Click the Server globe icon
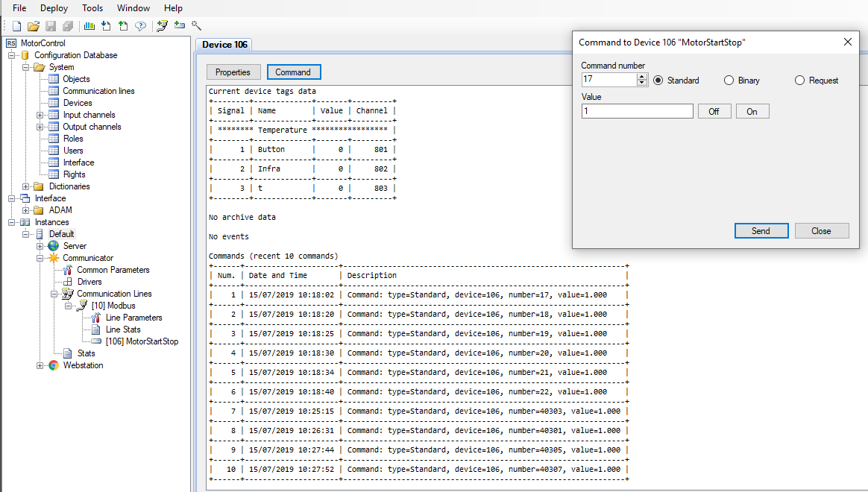The width and height of the screenshot is (868, 492). click(x=53, y=246)
